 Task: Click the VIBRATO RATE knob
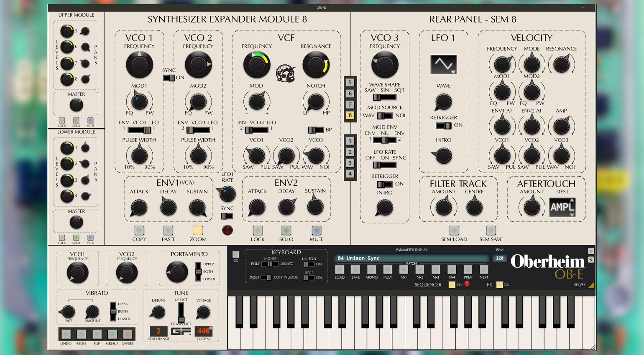pyautogui.click(x=68, y=312)
